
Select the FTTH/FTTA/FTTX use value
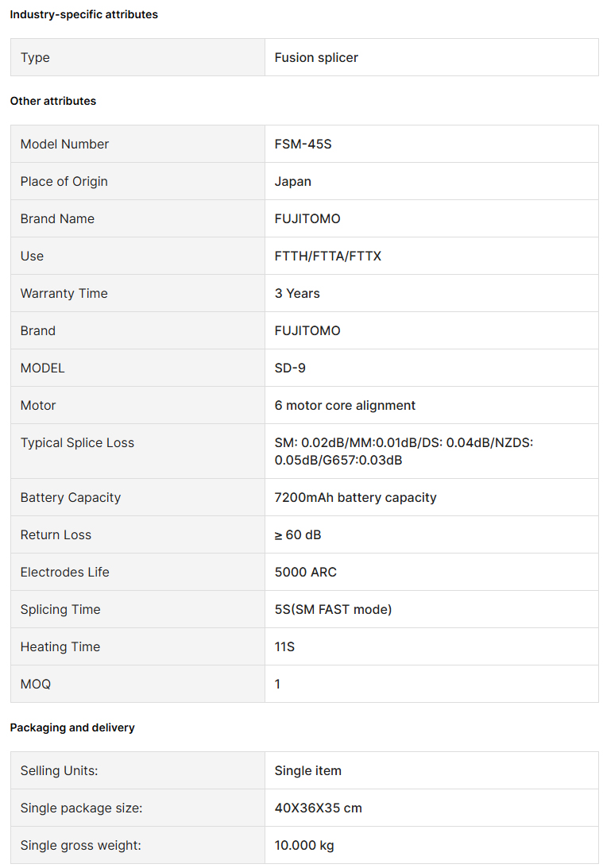point(327,256)
